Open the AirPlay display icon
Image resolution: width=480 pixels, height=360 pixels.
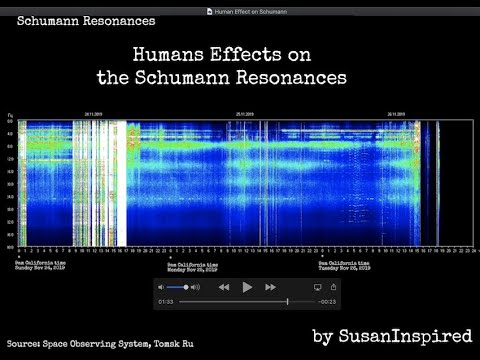(x=317, y=287)
